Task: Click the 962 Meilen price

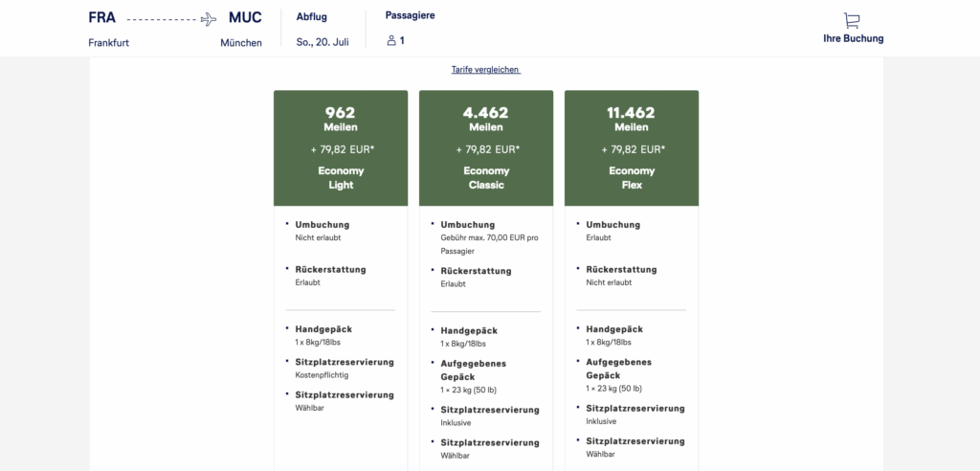Action: point(341,119)
